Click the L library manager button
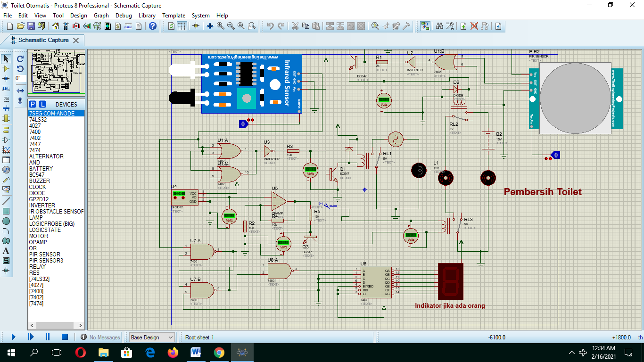This screenshot has width=644, height=362. coord(42,104)
